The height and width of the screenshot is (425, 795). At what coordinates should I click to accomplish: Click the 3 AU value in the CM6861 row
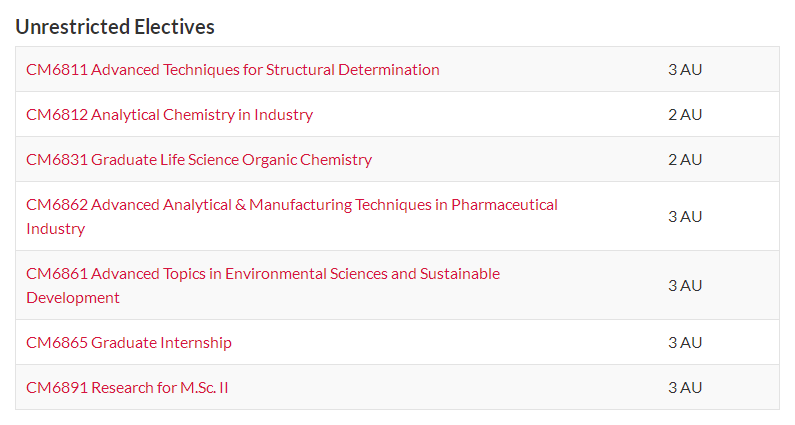[685, 286]
